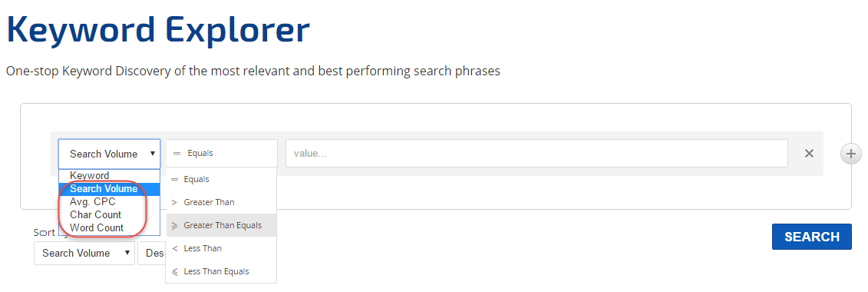This screenshot has width=868, height=292.
Task: Select Word Count filter option
Action: coord(109,227)
